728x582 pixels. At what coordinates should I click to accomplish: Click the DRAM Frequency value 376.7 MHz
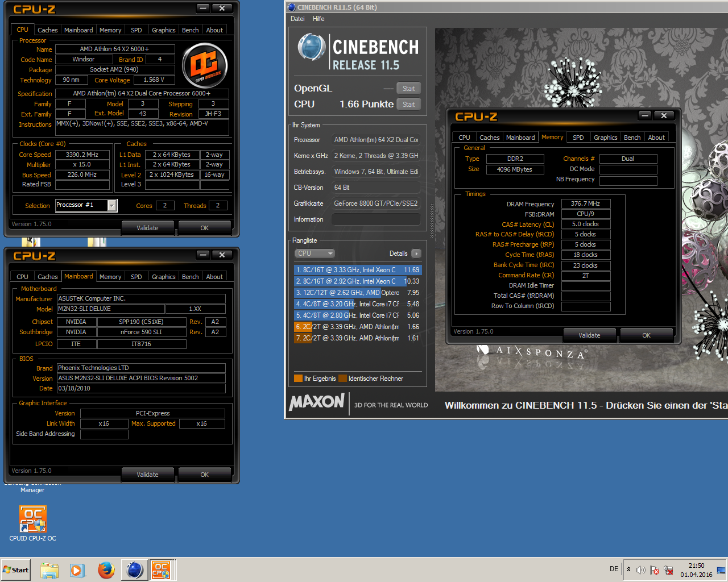[x=586, y=203]
